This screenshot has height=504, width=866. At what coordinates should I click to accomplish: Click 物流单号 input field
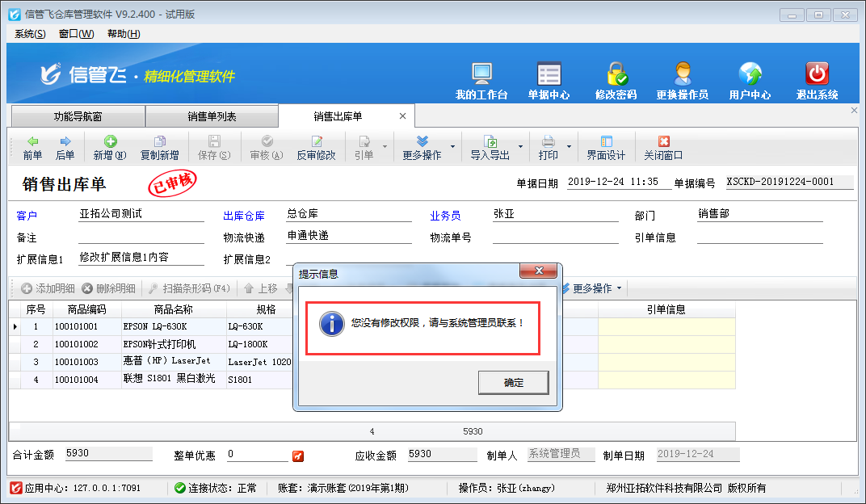coord(554,237)
